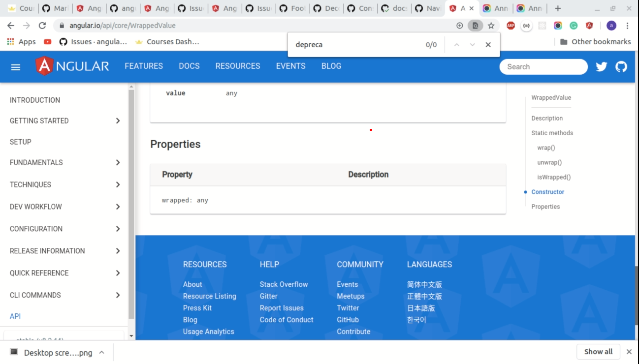
Task: Close the downloads bar
Action: 629,352
